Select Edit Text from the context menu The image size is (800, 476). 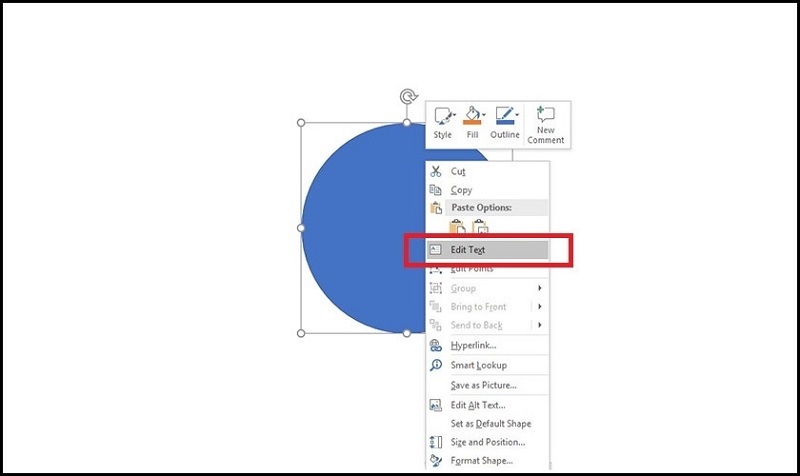coord(468,250)
